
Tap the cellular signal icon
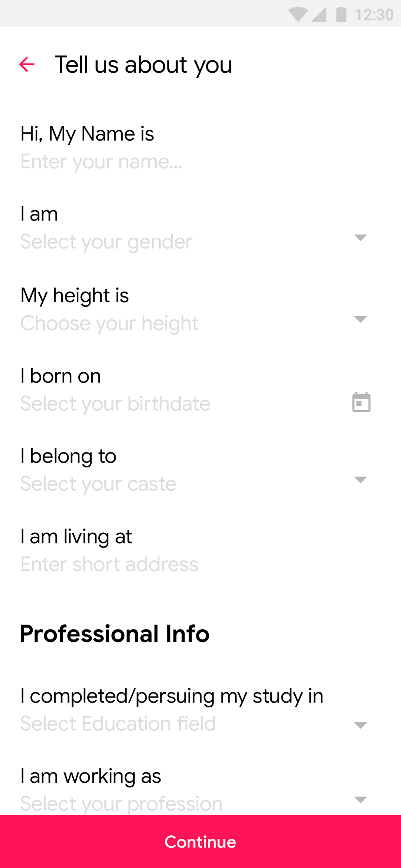(x=319, y=15)
